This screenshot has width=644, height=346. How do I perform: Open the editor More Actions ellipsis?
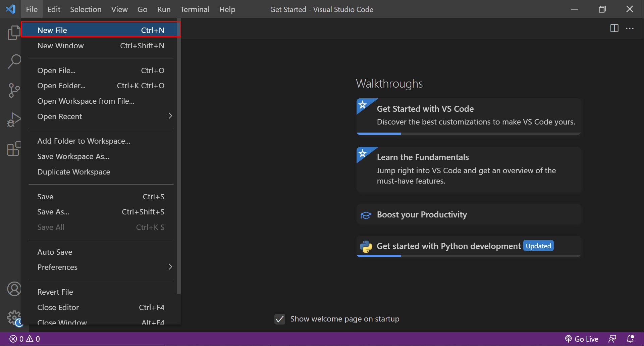coord(630,29)
